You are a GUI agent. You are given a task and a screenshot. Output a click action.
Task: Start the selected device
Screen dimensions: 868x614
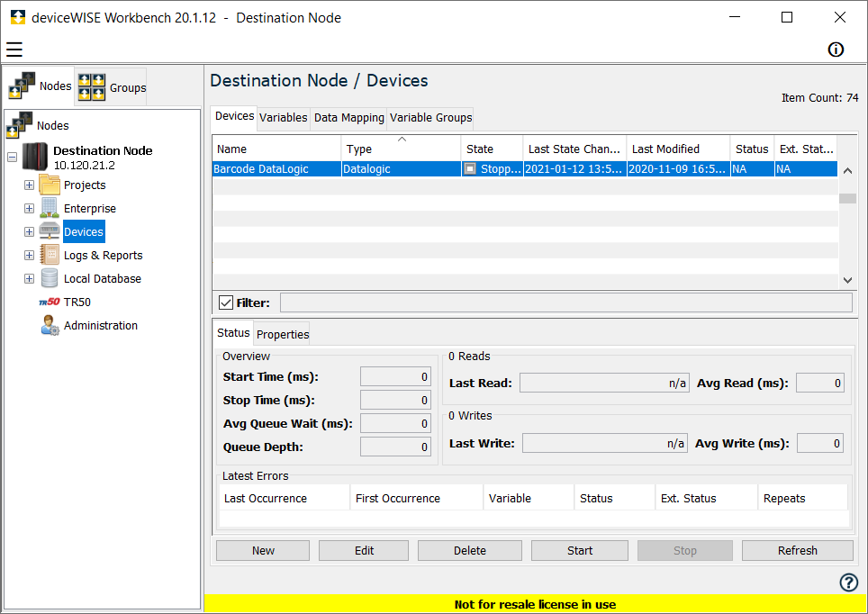(580, 550)
